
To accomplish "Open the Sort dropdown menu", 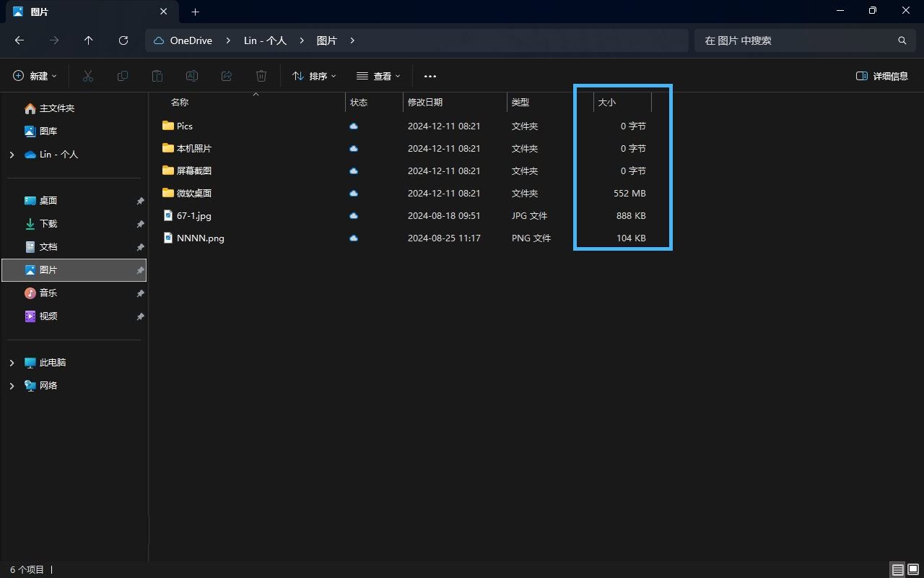I will 314,76.
